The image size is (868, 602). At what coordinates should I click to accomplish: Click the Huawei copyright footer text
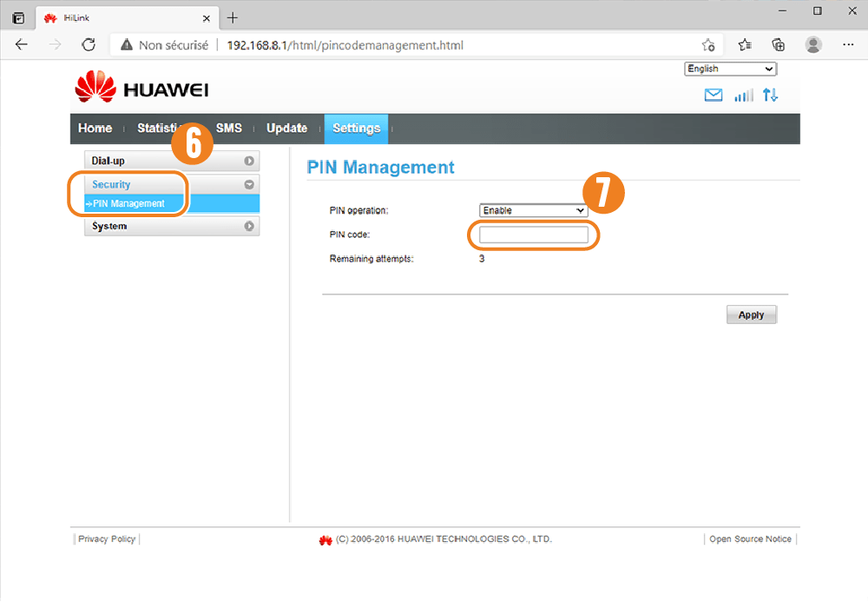pyautogui.click(x=444, y=539)
